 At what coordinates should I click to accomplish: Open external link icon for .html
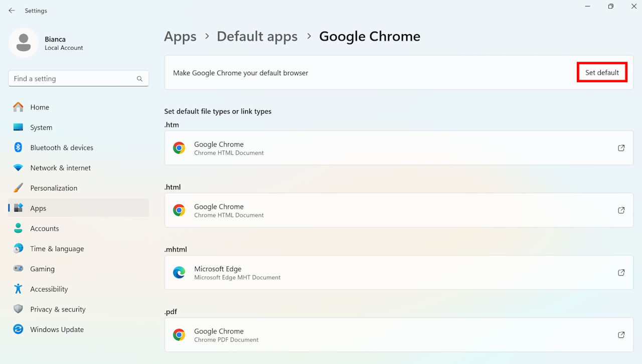coord(621,210)
